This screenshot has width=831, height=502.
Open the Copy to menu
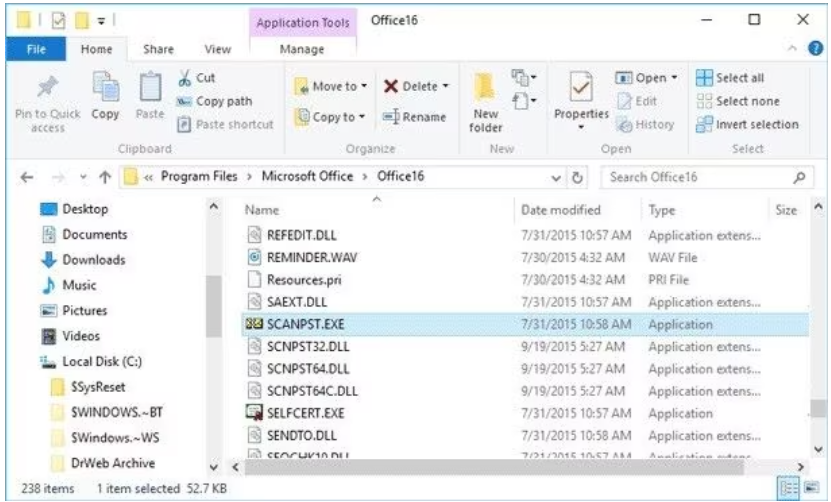[x=330, y=117]
